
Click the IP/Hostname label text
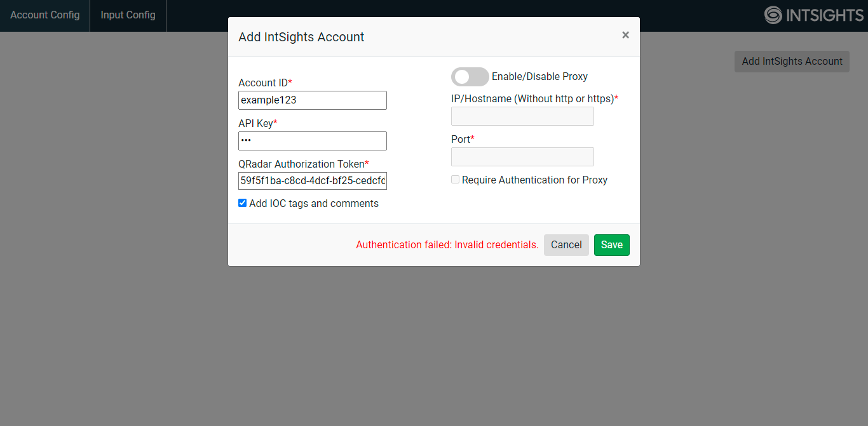pyautogui.click(x=534, y=99)
